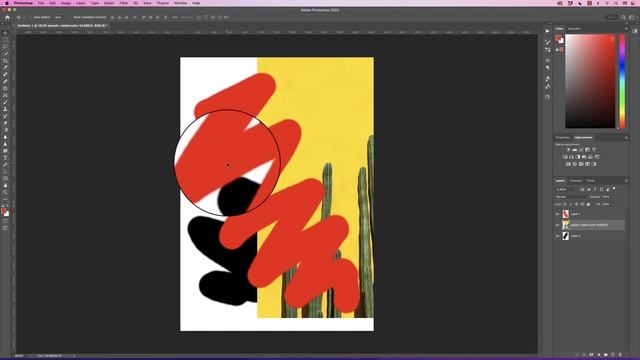Open the File menu
Screen dimensions: 640x360
click(41, 3)
